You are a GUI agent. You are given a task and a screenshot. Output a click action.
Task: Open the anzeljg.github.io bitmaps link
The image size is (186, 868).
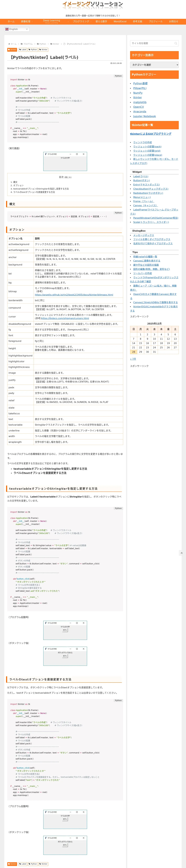tap(74, 295)
